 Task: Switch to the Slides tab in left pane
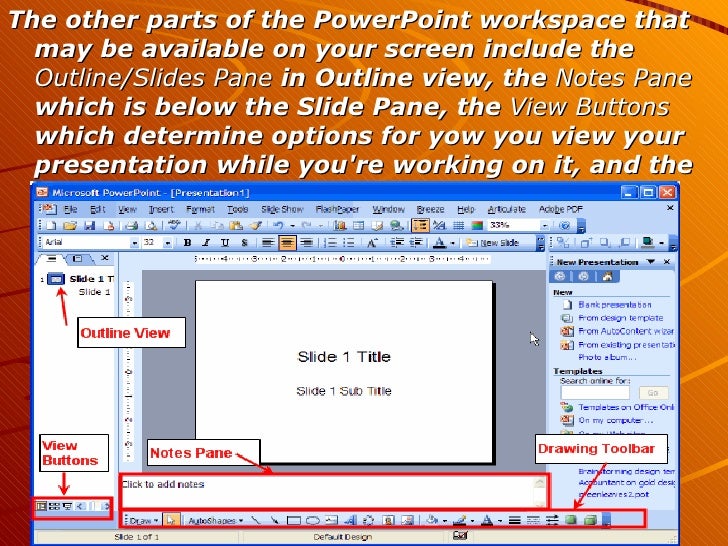(x=78, y=259)
